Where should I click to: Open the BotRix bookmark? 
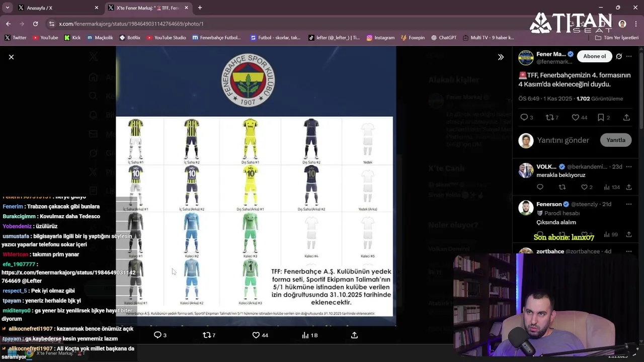coord(130,38)
